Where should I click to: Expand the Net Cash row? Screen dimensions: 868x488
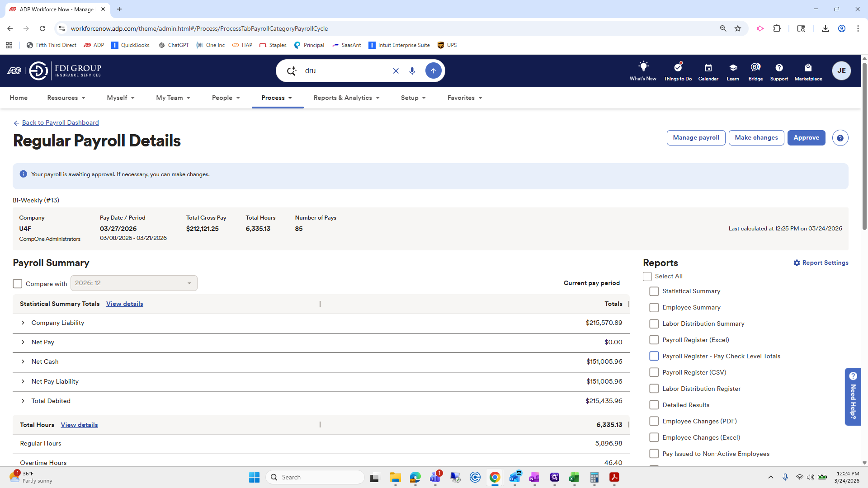click(x=23, y=361)
